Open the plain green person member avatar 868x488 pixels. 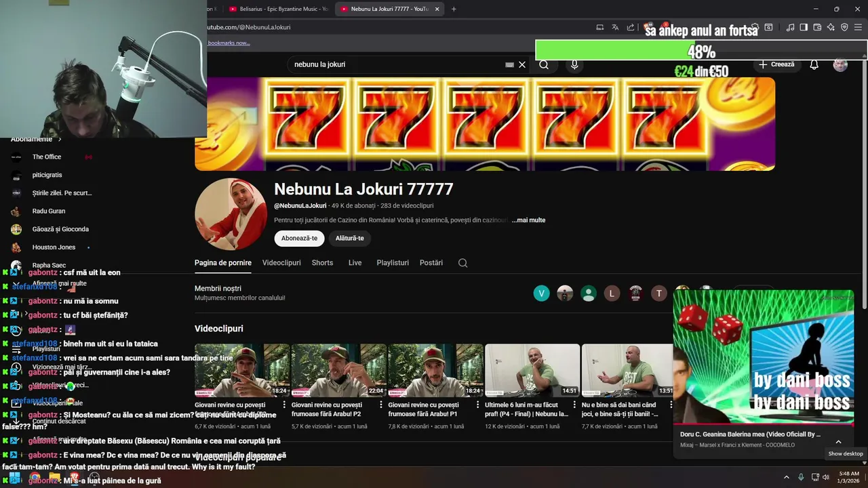(x=589, y=293)
